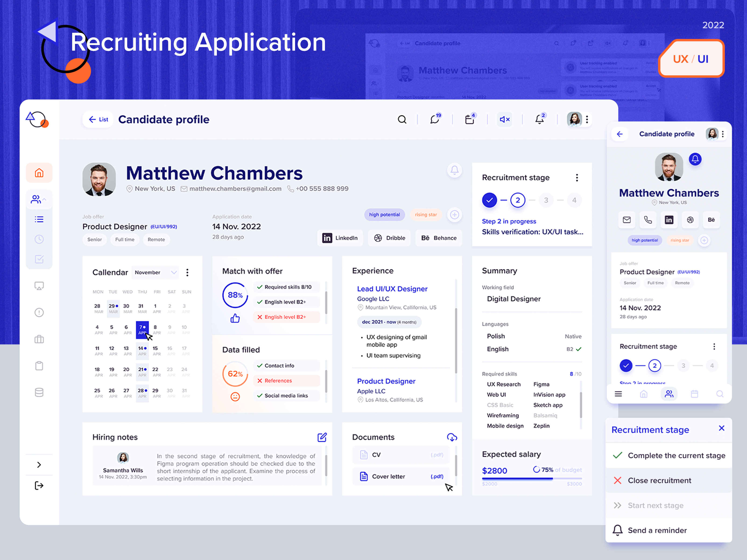This screenshot has width=747, height=560.
Task: Choose Complete the current stage
Action: (669, 456)
